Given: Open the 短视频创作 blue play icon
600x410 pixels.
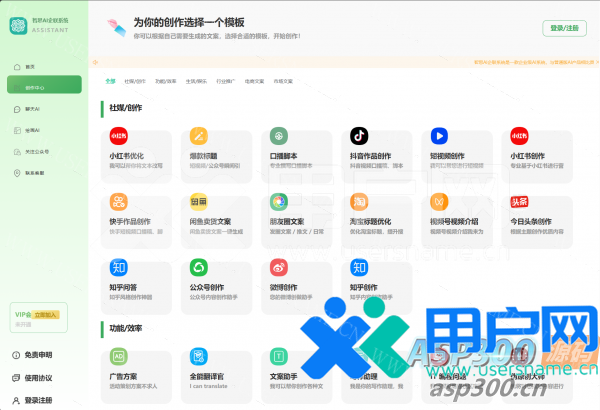Looking at the screenshot, I should pos(439,136).
